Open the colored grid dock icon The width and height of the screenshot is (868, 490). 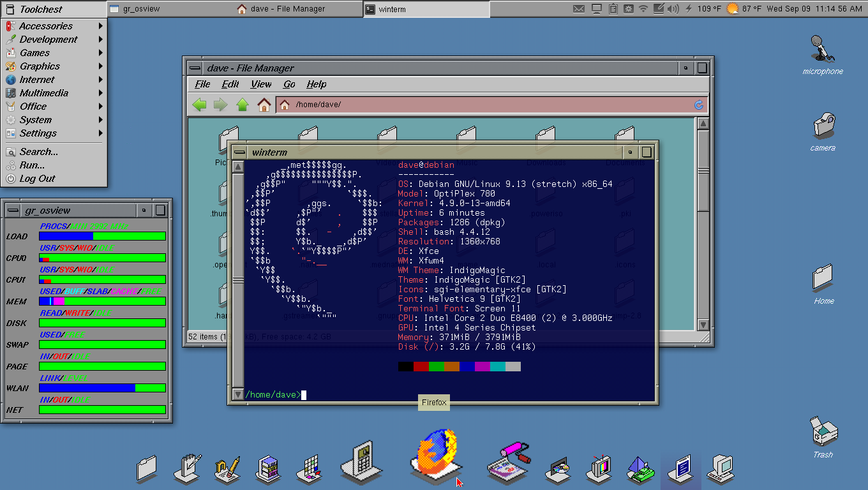[309, 469]
